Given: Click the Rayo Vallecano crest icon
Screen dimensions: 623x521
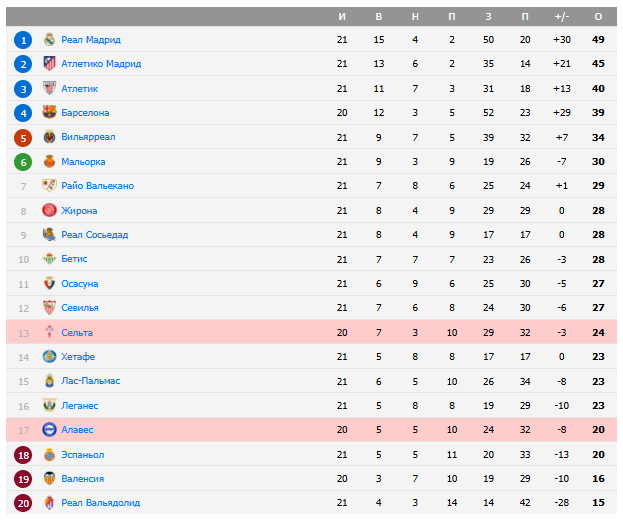Looking at the screenshot, I should tap(49, 186).
